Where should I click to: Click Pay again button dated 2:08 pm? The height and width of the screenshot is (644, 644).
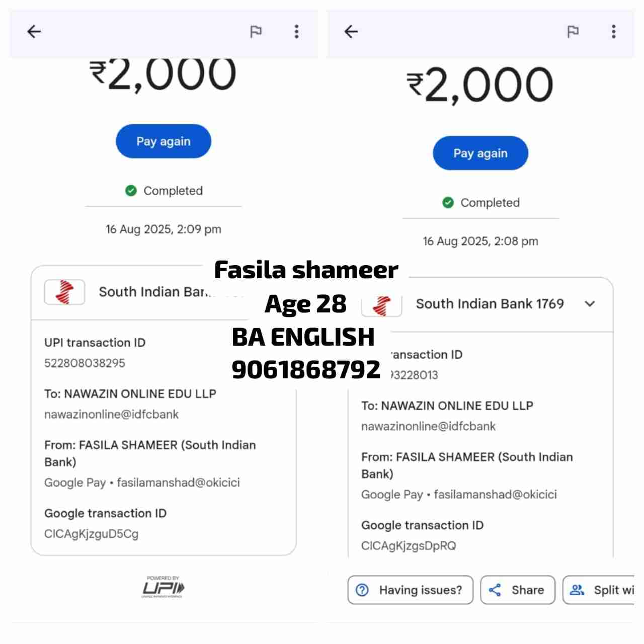480,153
